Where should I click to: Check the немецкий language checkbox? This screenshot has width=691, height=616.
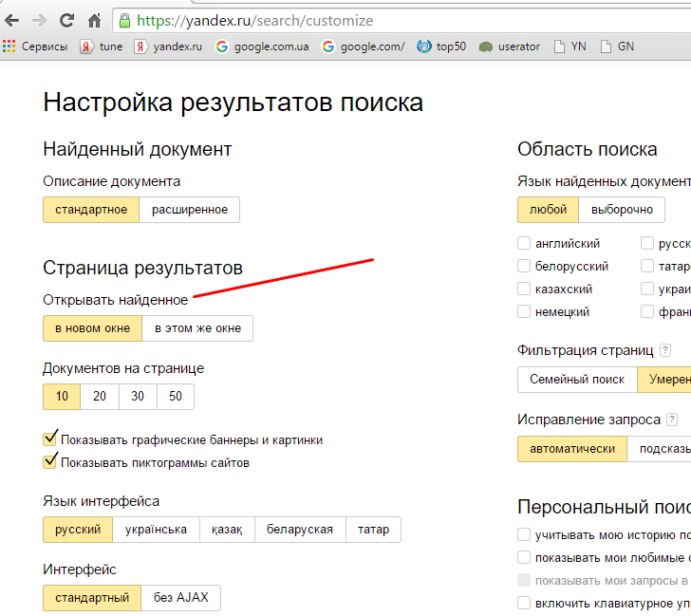point(524,312)
